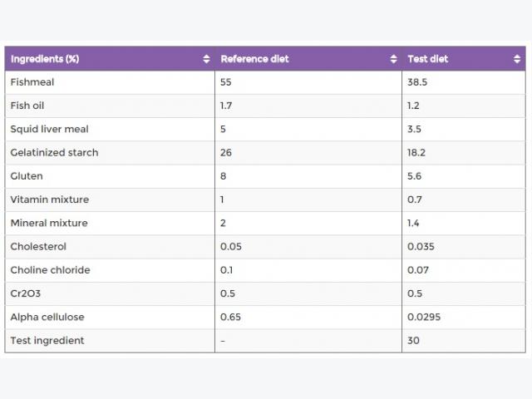This screenshot has height=399, width=532.
Task: Click Gelatinized starch reference value 26
Action: [225, 153]
